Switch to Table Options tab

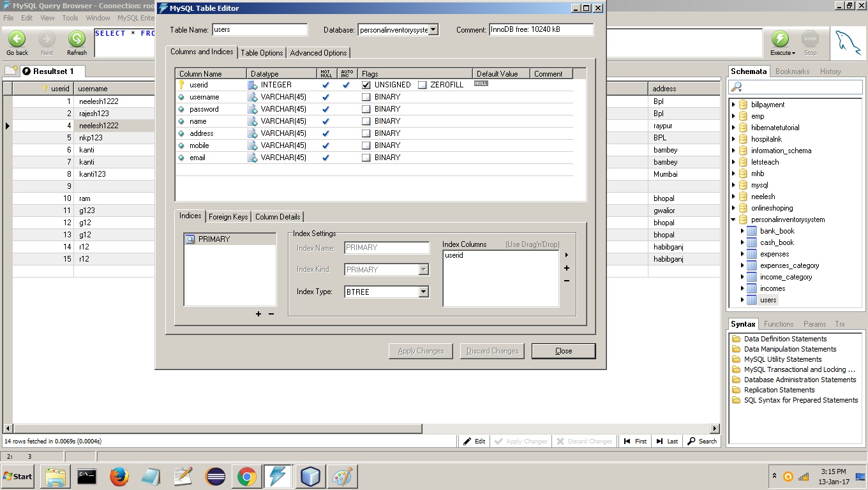(x=262, y=53)
